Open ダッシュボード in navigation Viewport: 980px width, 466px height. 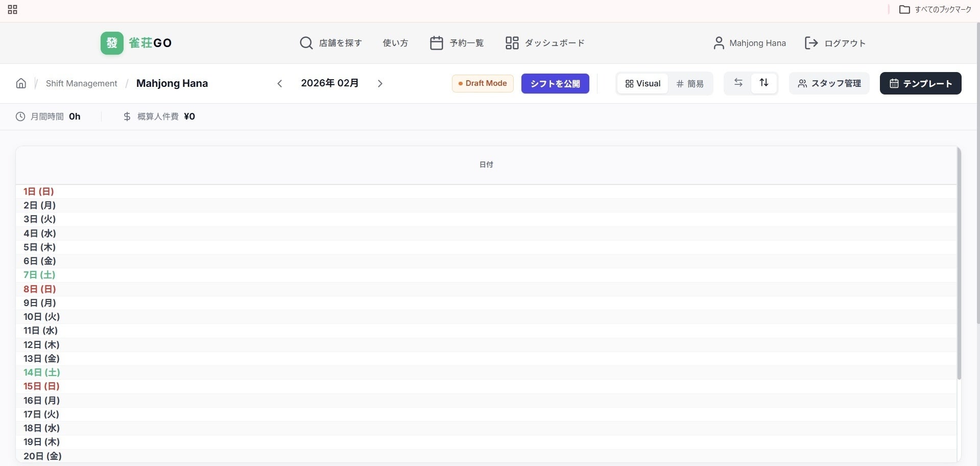(x=545, y=43)
